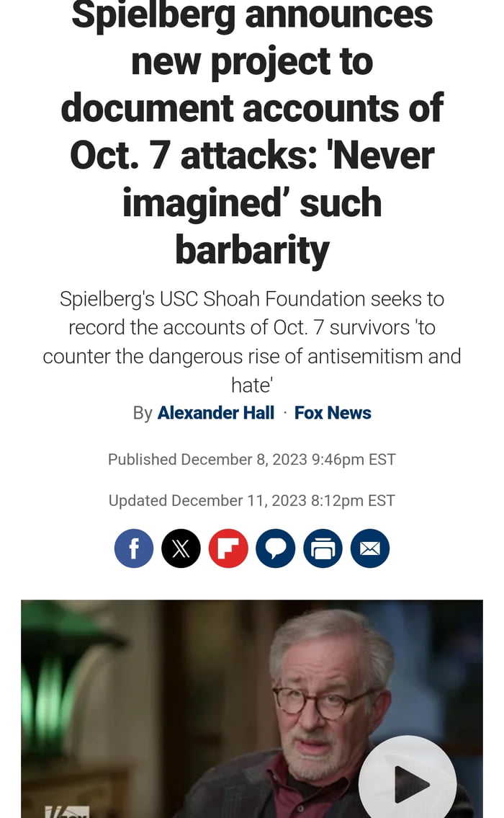Open author Alexander Hall's profile link
This screenshot has height=818, width=504.
[x=216, y=413]
